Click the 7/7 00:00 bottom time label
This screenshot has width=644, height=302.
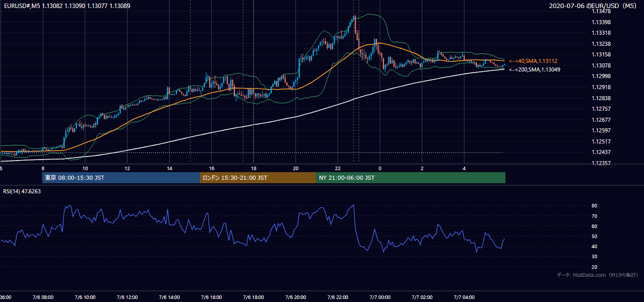click(x=380, y=297)
